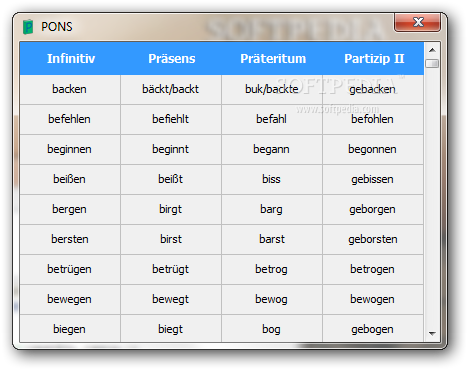Click the vertical scrollbar thumb
468x370 pixels.
tap(432, 63)
